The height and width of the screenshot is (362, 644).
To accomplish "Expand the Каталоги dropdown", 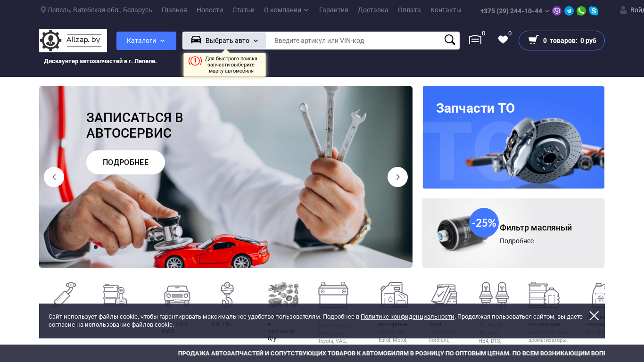I will tap(146, 41).
